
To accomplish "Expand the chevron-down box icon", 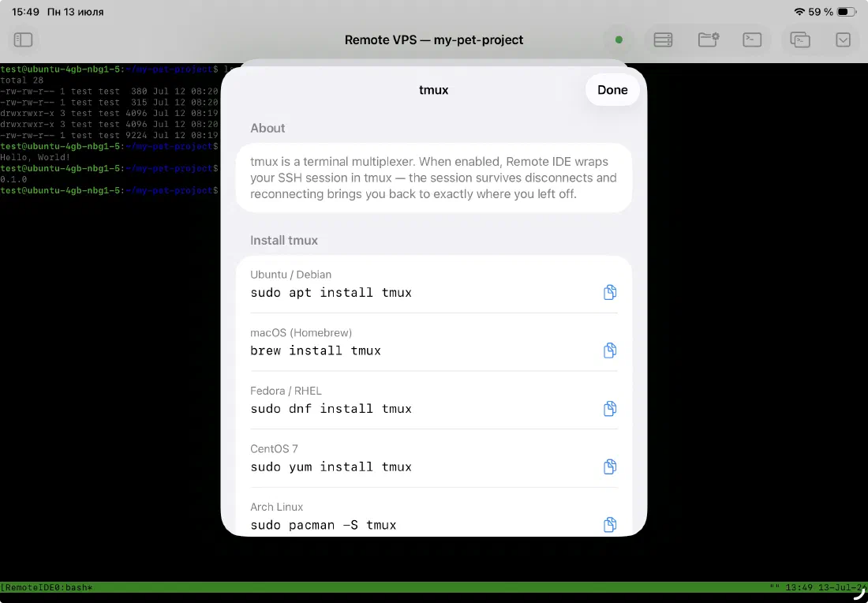I will [843, 40].
